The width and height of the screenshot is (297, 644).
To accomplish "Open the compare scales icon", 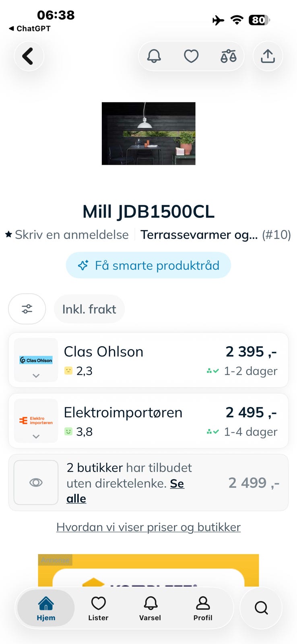I will [228, 56].
